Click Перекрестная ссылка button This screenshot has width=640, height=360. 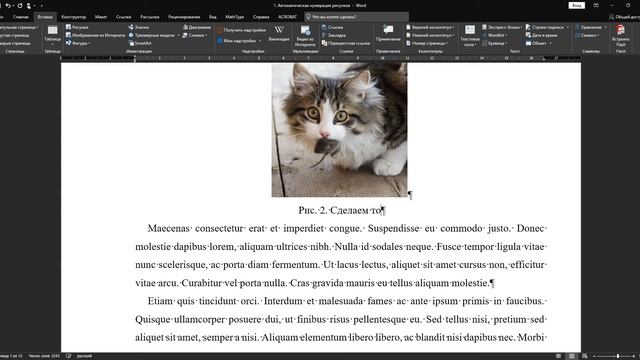pos(346,43)
